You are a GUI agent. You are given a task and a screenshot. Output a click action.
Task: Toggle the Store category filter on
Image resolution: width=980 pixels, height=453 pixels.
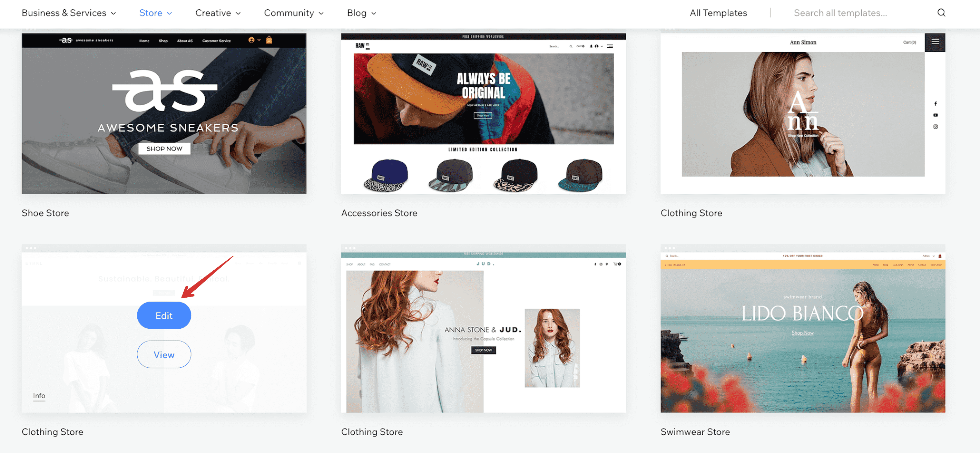(x=150, y=12)
